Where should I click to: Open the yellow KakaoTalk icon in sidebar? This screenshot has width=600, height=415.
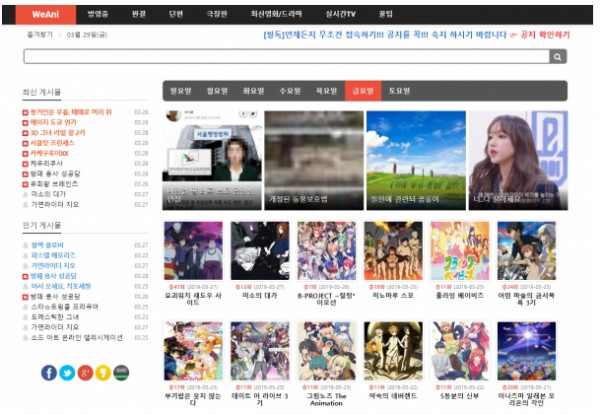coord(103,373)
